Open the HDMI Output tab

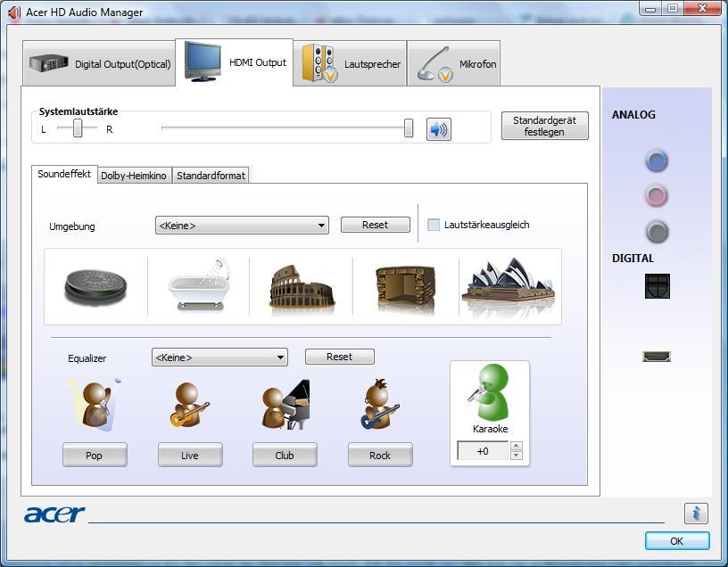click(235, 62)
